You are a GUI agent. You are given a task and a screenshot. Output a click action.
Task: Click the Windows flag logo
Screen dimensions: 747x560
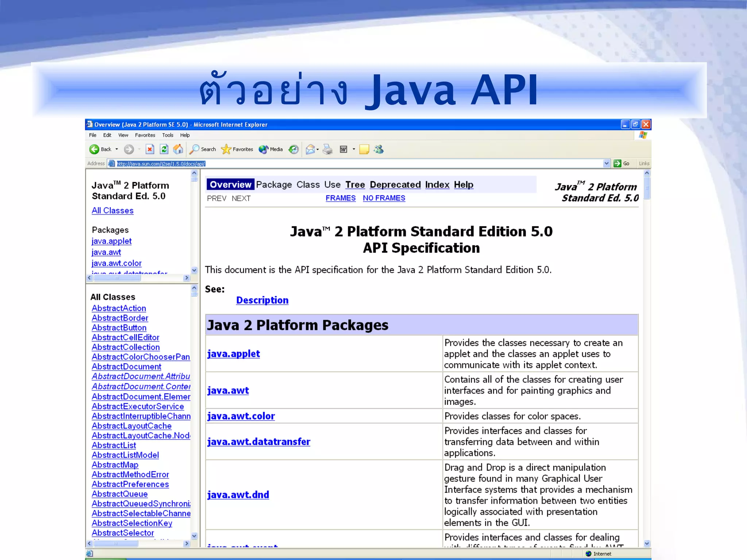coord(643,135)
